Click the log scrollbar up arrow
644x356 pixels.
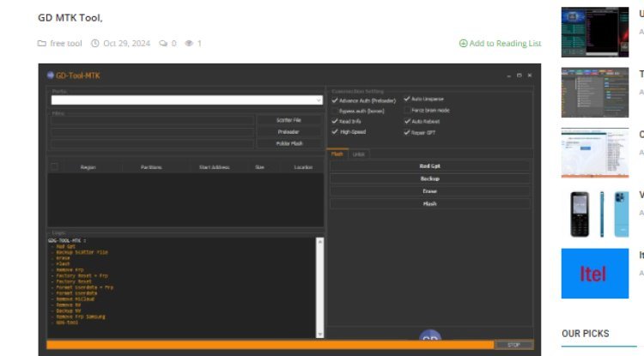(x=320, y=242)
